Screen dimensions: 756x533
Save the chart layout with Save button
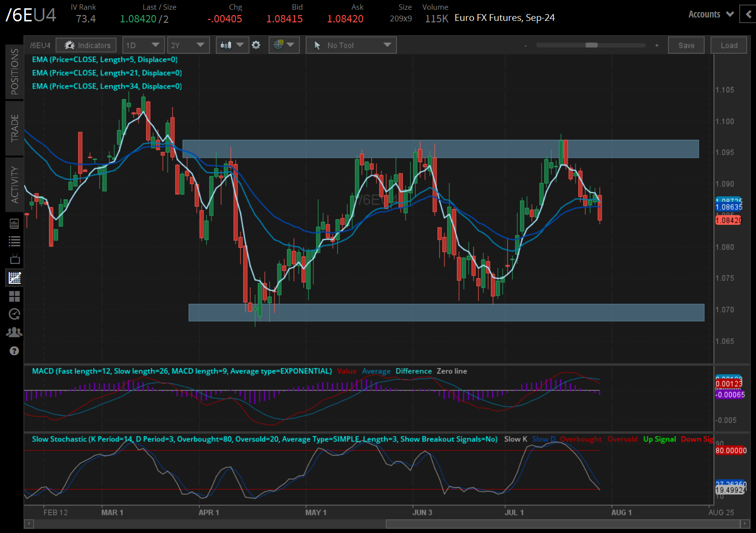pos(686,45)
